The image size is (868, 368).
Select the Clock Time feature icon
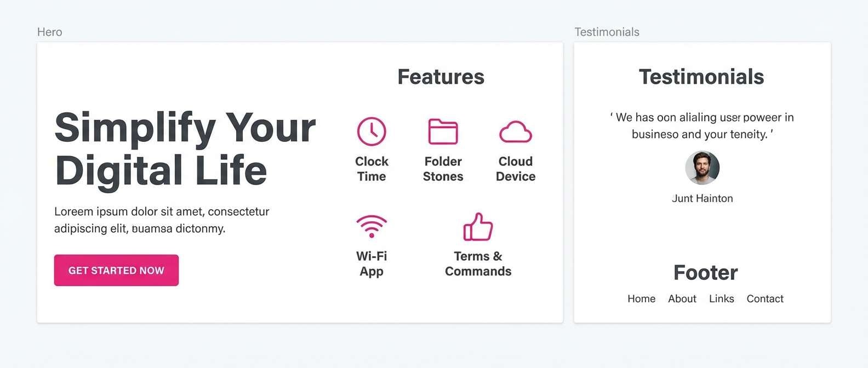(x=372, y=131)
